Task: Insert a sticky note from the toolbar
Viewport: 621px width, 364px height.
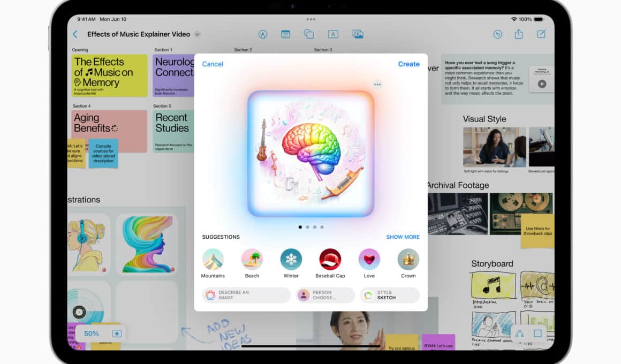Action: pyautogui.click(x=285, y=34)
